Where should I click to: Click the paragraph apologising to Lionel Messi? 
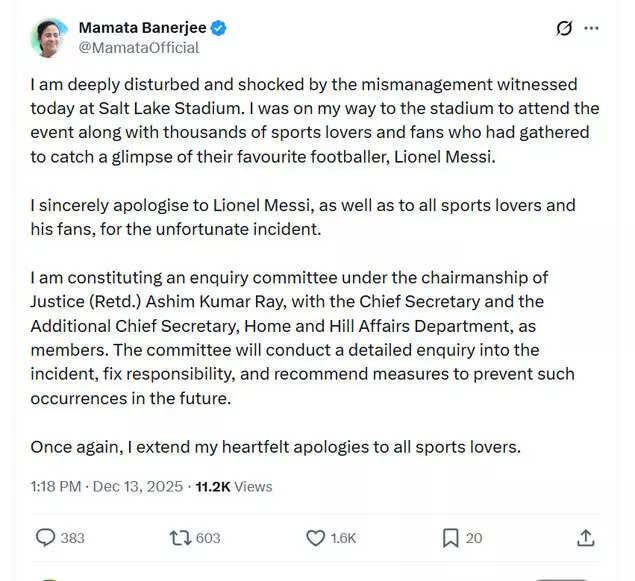[302, 216]
